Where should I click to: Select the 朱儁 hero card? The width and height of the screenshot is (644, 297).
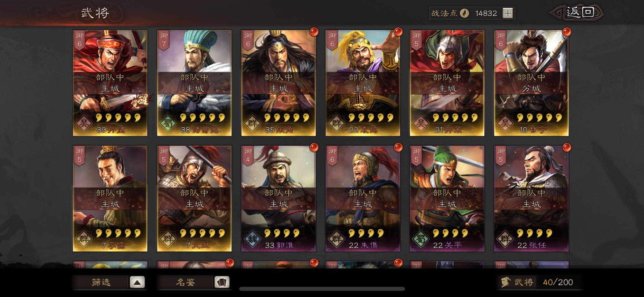click(x=363, y=199)
